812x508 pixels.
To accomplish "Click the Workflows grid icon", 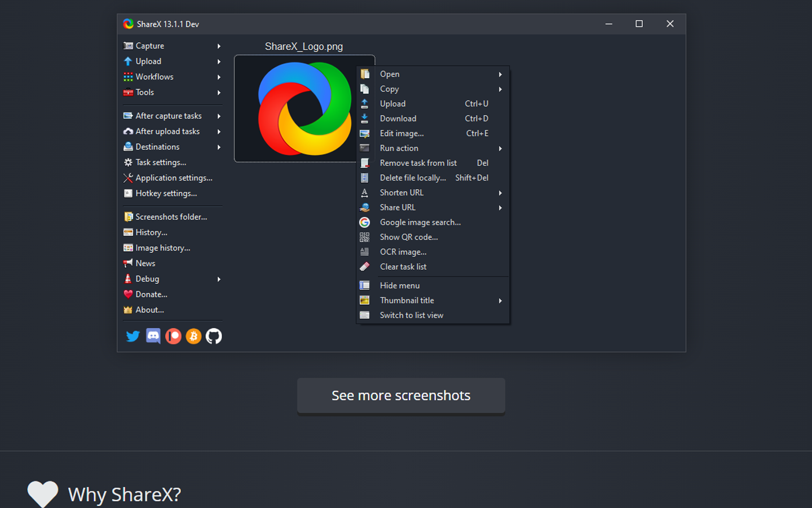I will tap(128, 77).
